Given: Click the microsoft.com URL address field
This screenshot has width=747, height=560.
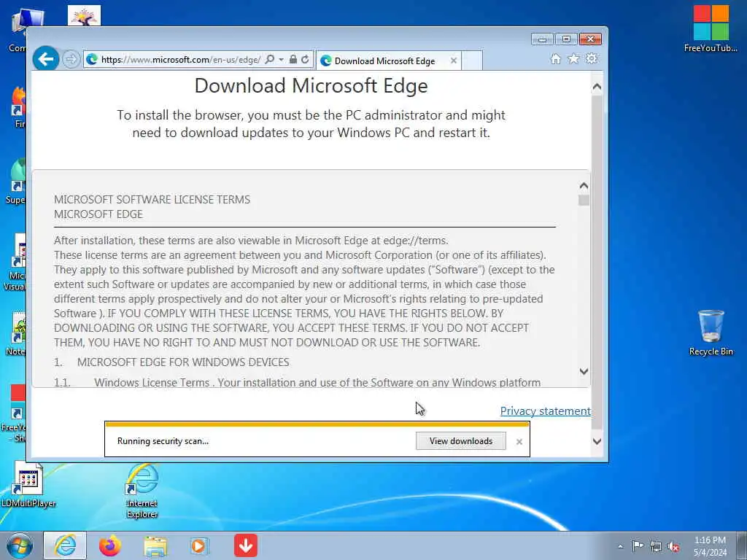Looking at the screenshot, I should 181,60.
